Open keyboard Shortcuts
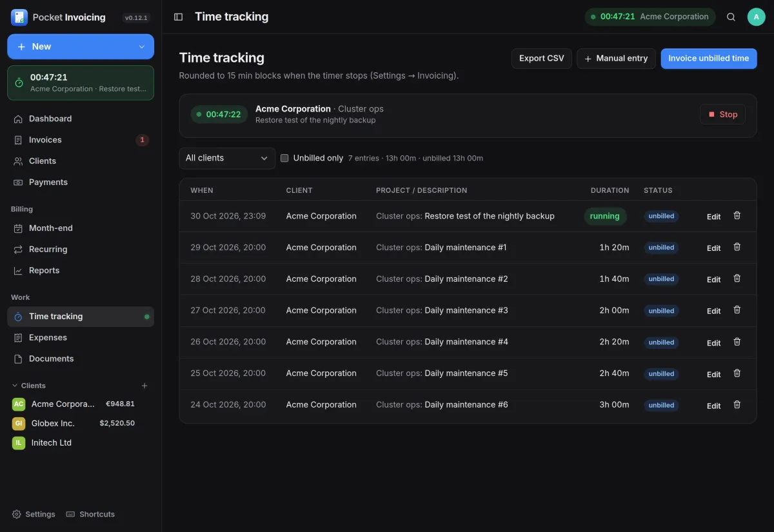The height and width of the screenshot is (532, 774). click(90, 514)
